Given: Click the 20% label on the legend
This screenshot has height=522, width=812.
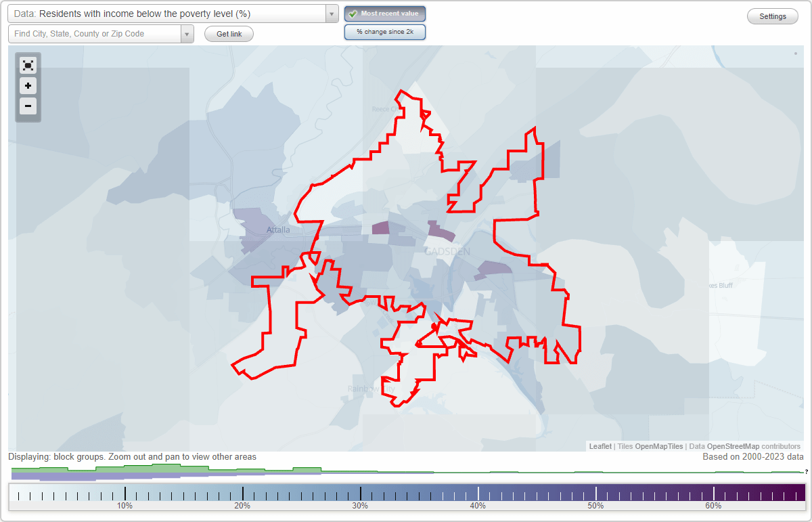Looking at the screenshot, I should click(x=242, y=506).
